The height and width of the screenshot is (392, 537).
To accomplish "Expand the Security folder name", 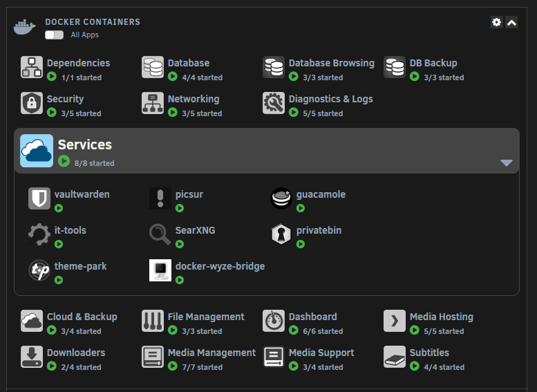I will pyautogui.click(x=65, y=99).
